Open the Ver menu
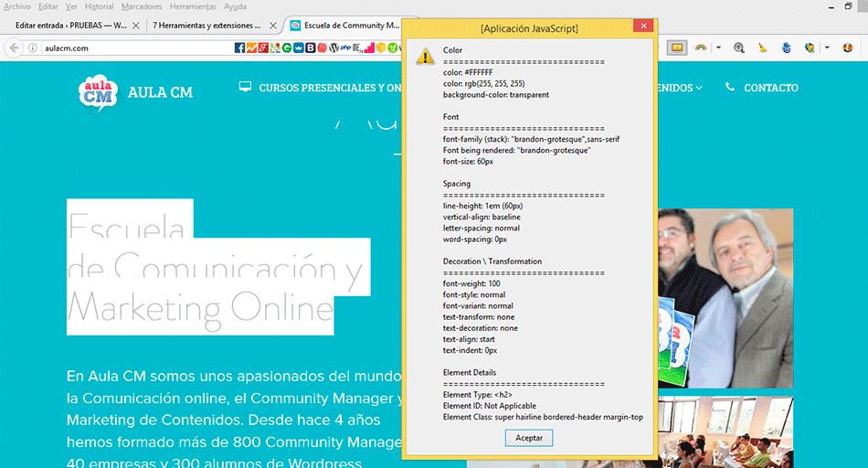 pyautogui.click(x=71, y=6)
